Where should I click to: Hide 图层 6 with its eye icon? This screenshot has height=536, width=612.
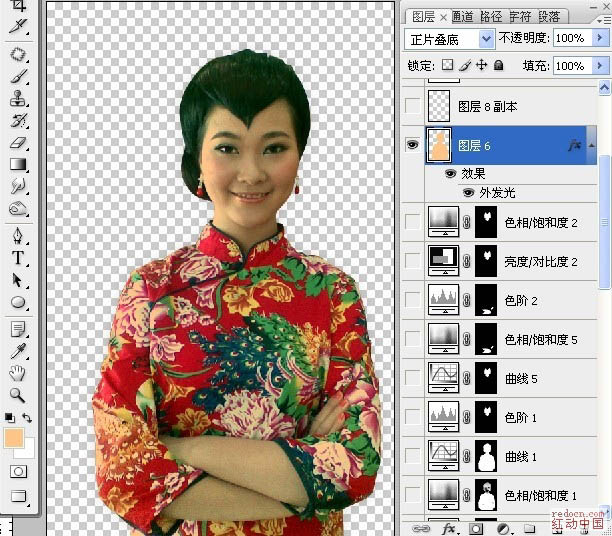pyautogui.click(x=413, y=145)
